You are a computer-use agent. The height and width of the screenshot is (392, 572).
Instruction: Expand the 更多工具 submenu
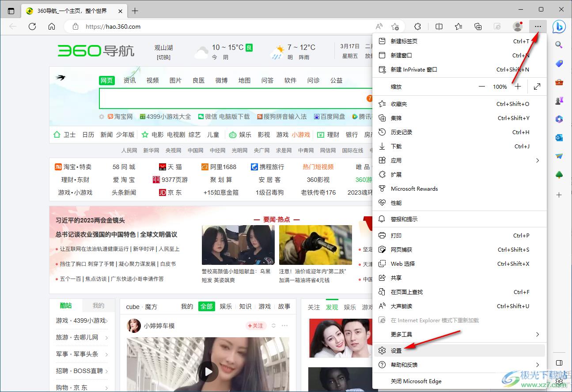(459, 334)
